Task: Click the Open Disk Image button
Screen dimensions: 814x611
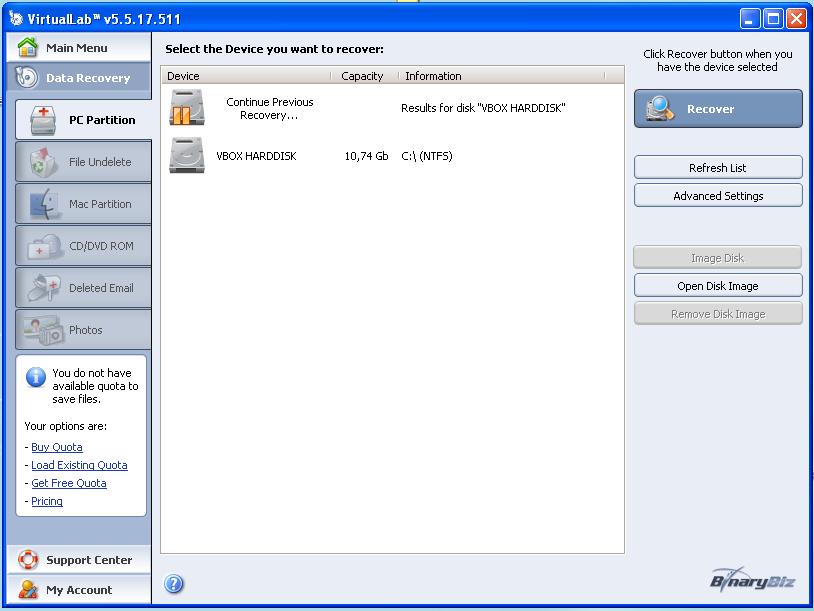Action: 718,286
